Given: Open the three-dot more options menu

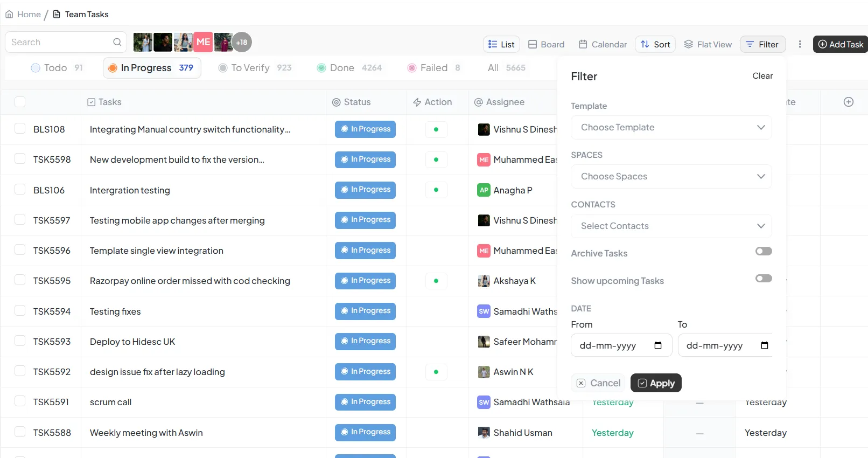Looking at the screenshot, I should point(800,44).
